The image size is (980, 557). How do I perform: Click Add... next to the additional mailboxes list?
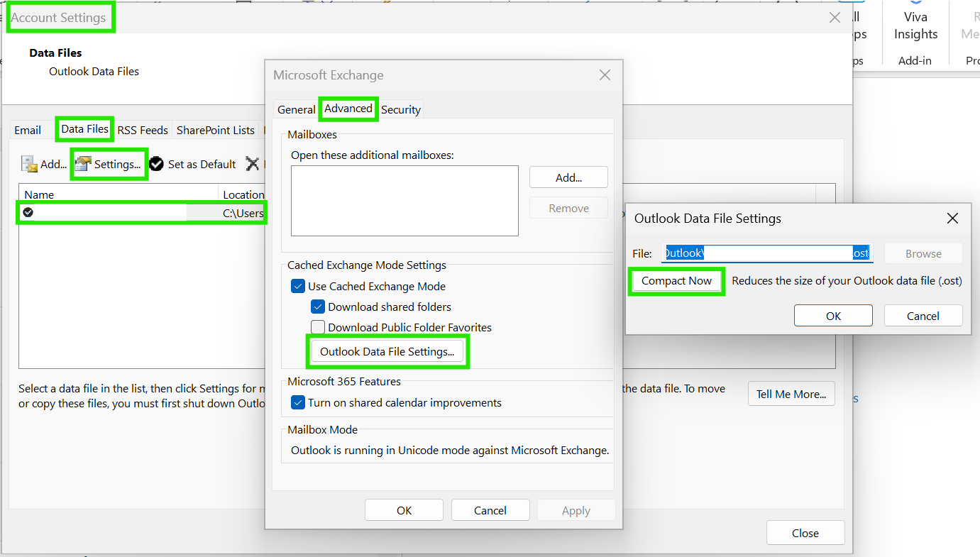568,177
